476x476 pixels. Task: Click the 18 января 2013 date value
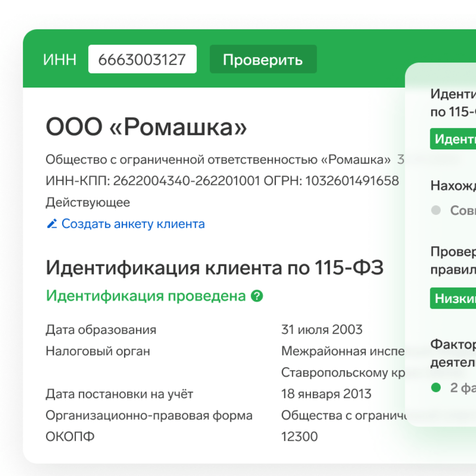326,394
